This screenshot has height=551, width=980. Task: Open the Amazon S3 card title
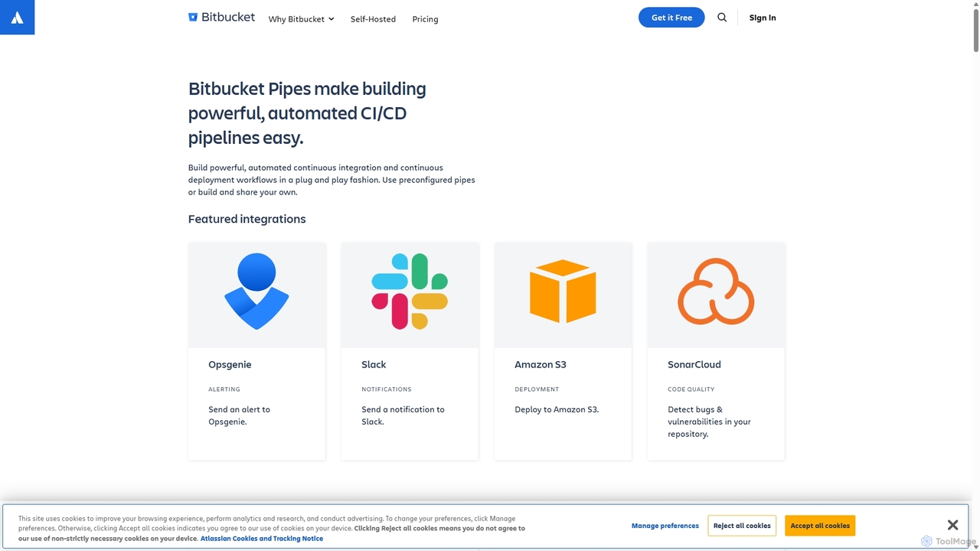[541, 364]
